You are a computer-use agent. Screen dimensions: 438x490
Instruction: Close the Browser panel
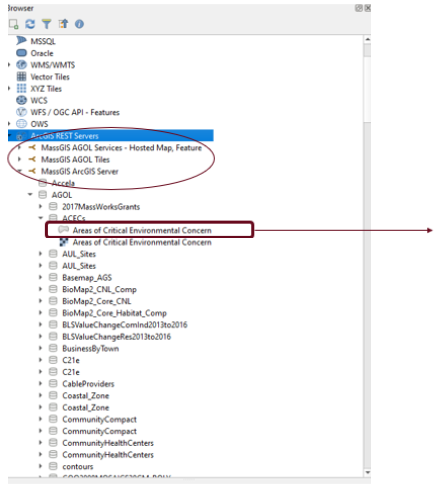pos(368,8)
